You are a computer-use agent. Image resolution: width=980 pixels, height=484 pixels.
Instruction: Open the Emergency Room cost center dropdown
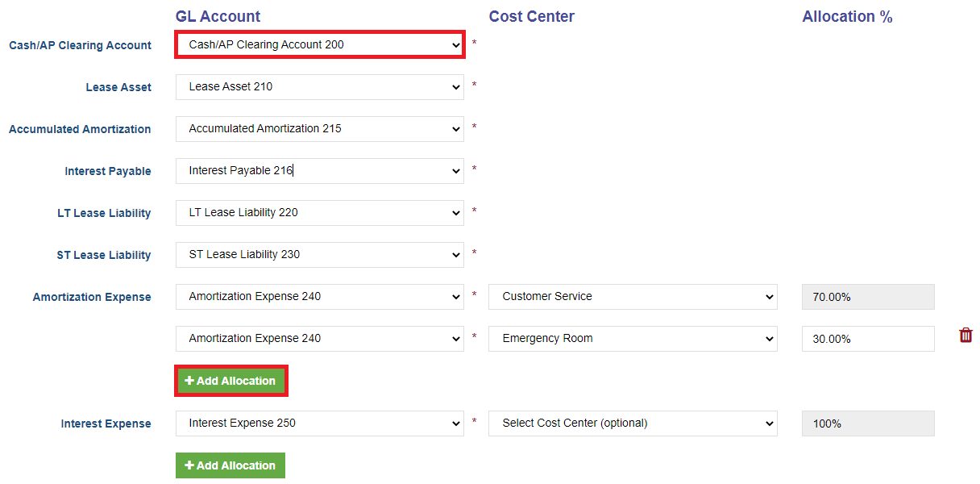tap(633, 339)
